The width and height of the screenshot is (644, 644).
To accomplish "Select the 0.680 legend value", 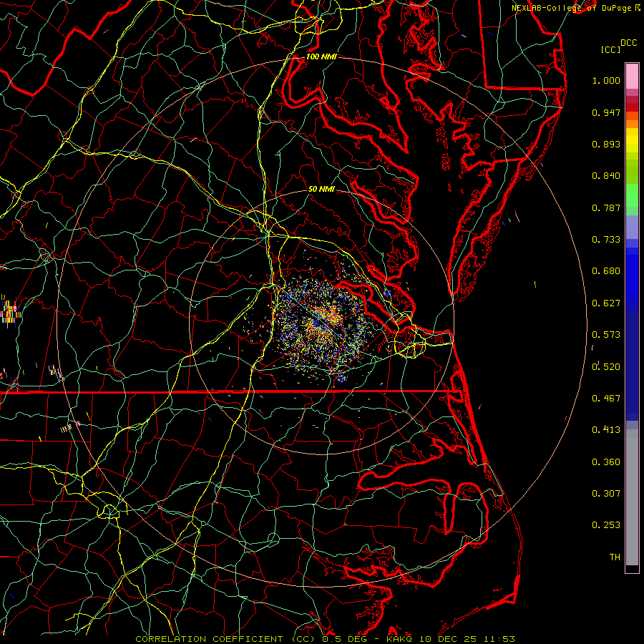I will coord(606,271).
